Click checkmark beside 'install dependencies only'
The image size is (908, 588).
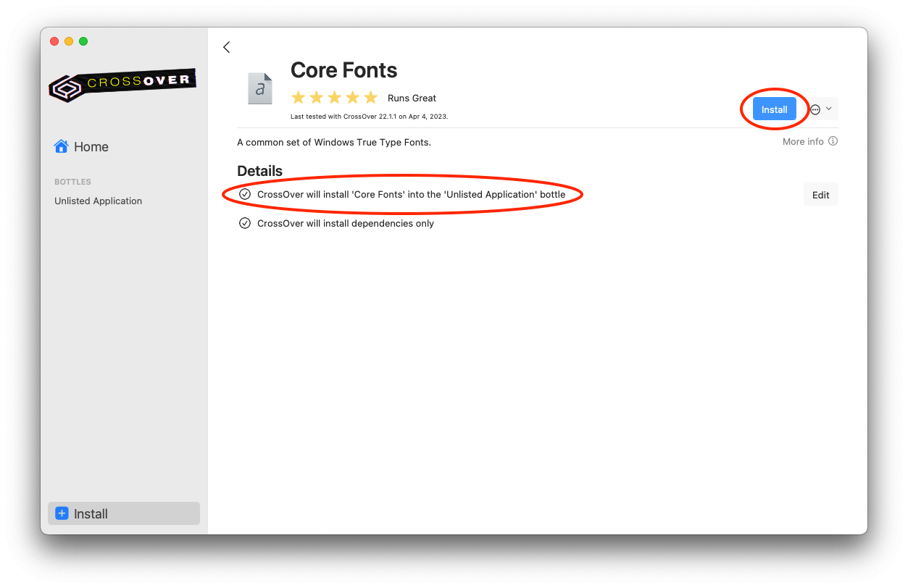coord(245,223)
